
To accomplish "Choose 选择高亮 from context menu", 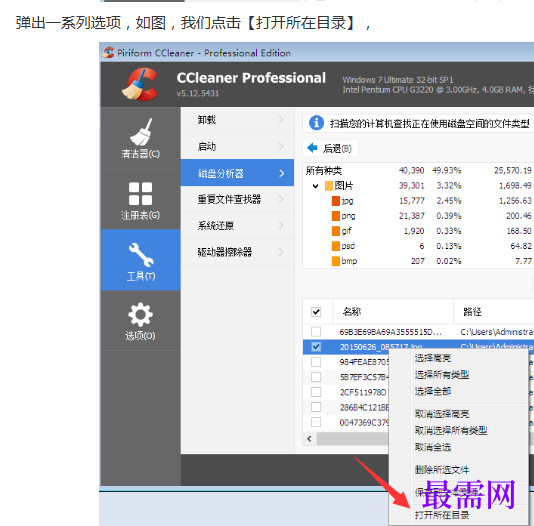I will [x=433, y=358].
